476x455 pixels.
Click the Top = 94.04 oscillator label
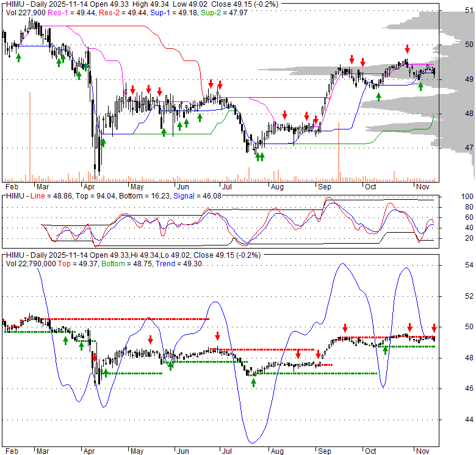[x=95, y=196]
